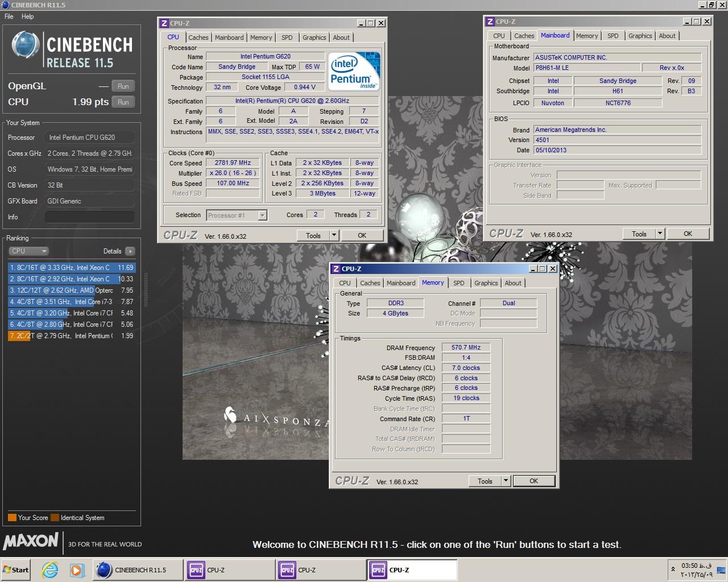Viewport: 728px width, 582px height.
Task: Switch to CPU tab in Mainboard window
Action: [499, 36]
